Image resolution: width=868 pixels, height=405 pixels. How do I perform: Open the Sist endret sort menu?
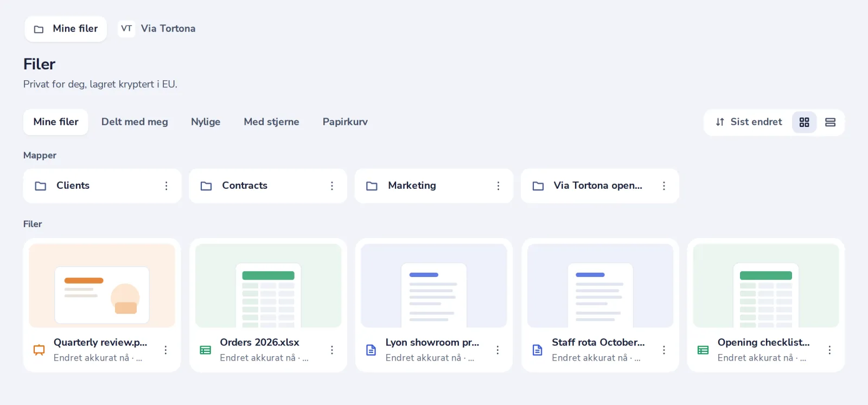[749, 123]
